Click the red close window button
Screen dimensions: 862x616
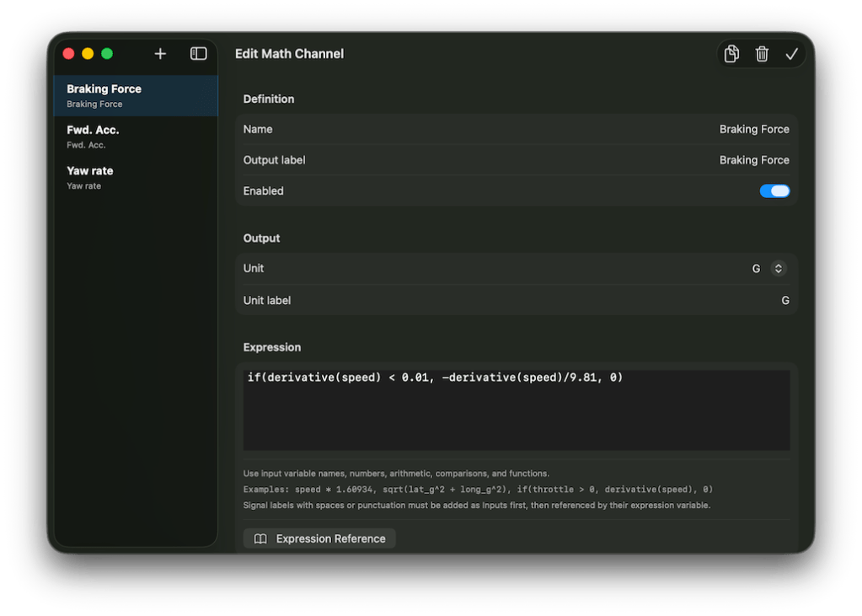click(x=69, y=53)
